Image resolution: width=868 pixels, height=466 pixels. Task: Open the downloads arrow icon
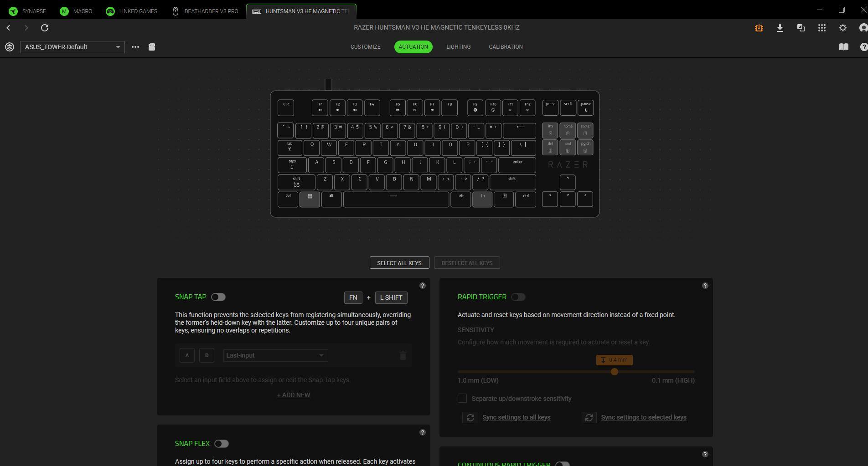click(780, 28)
